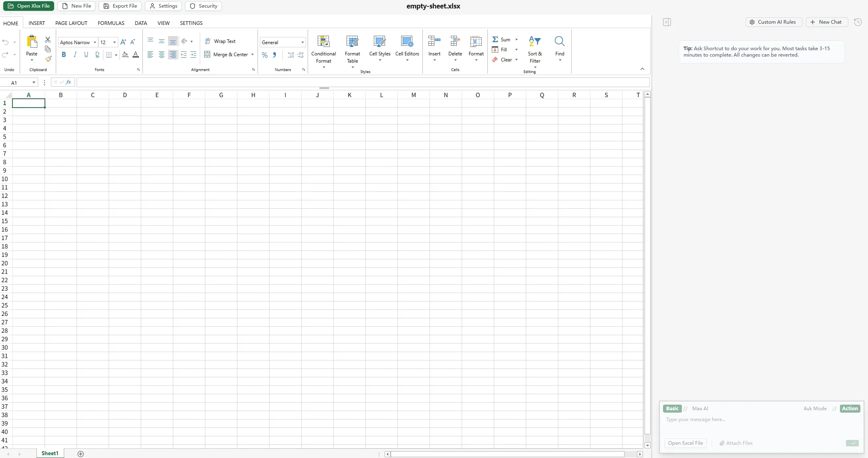Click the Cut scissors icon

tap(48, 40)
